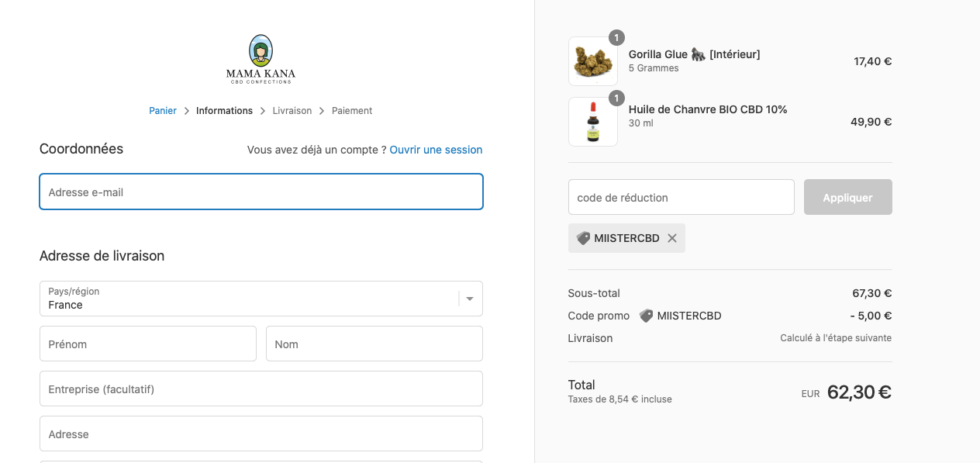Click quantity badge on hemp oil
This screenshot has width=980, height=463.
616,98
